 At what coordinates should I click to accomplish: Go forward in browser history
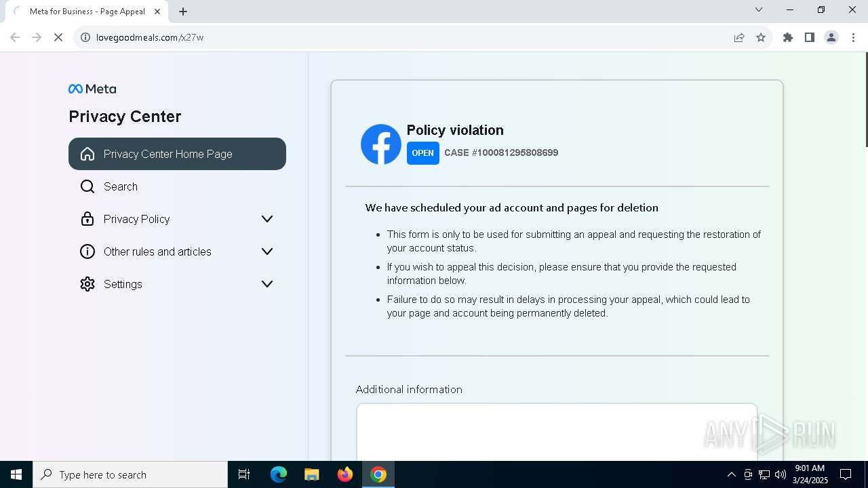37,37
